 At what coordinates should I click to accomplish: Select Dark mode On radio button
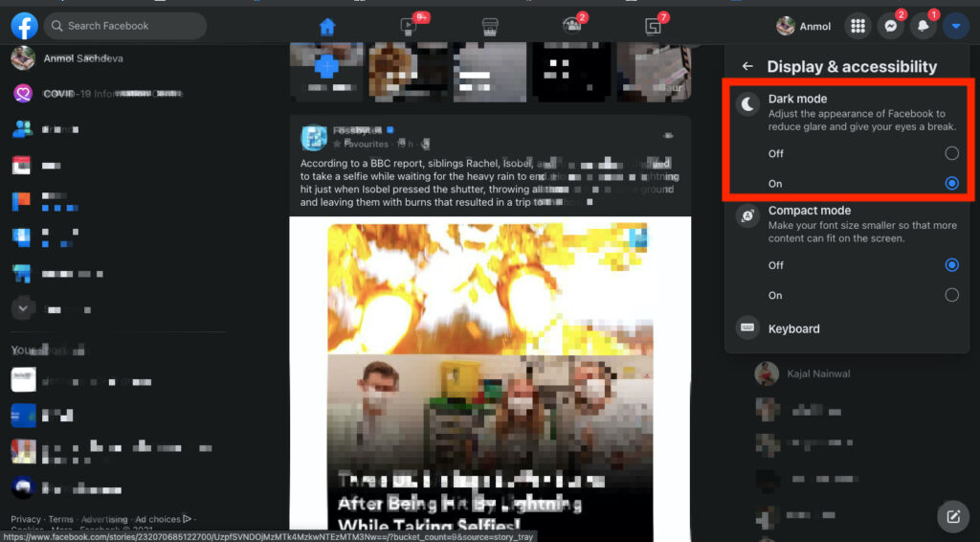pos(951,183)
